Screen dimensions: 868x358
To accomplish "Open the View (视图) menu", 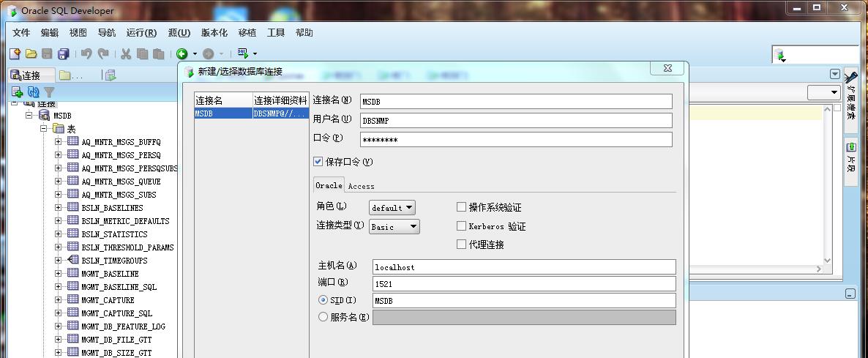I will [78, 33].
